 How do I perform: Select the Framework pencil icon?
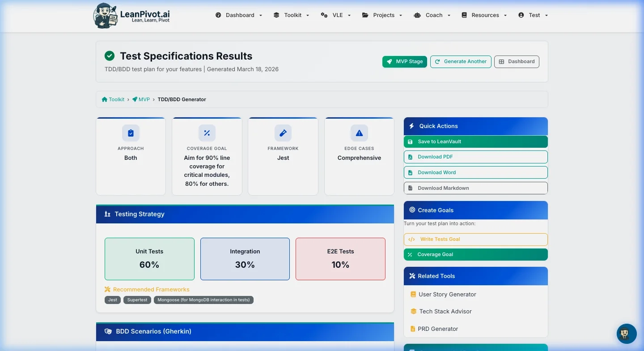[283, 133]
